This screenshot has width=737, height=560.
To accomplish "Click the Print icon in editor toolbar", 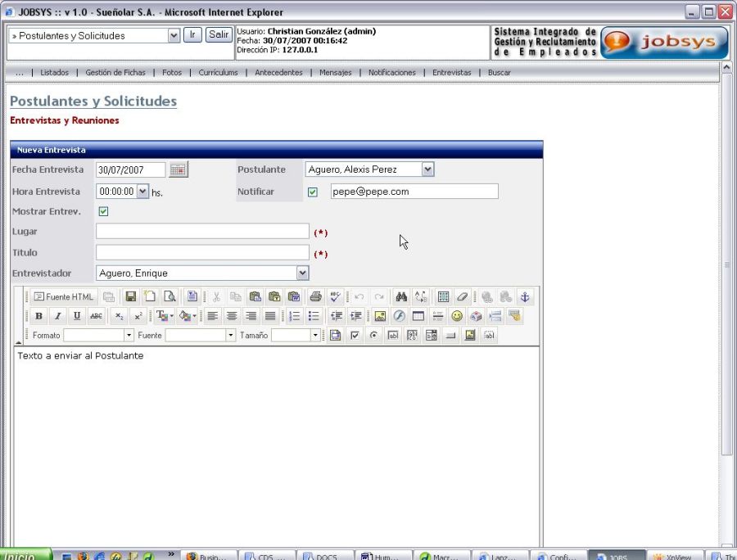I will (315, 296).
